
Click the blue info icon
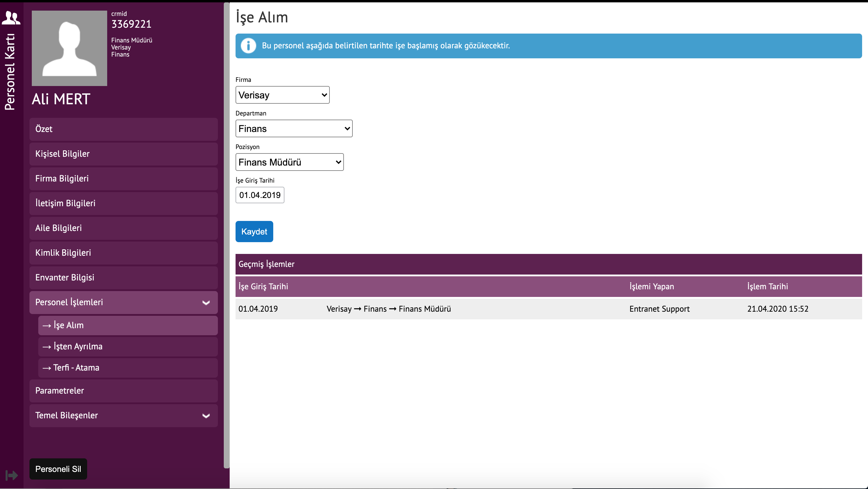248,45
